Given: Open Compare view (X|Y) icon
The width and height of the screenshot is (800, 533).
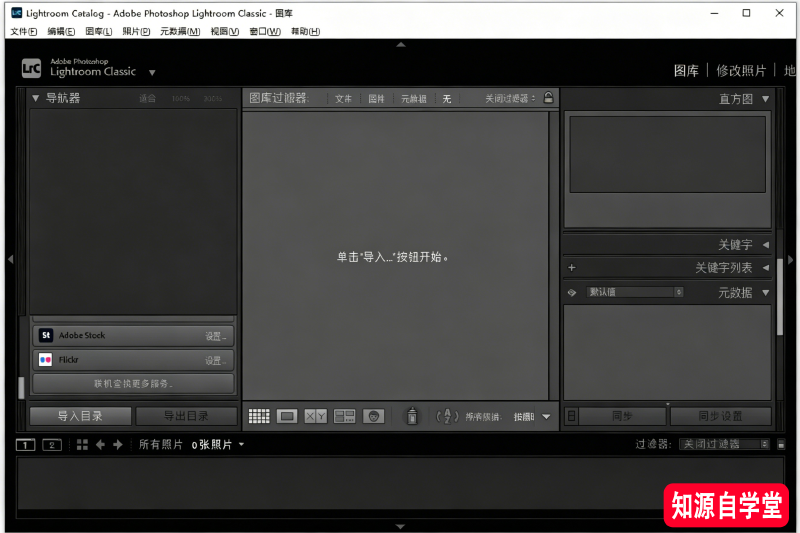Looking at the screenshot, I should 315,416.
